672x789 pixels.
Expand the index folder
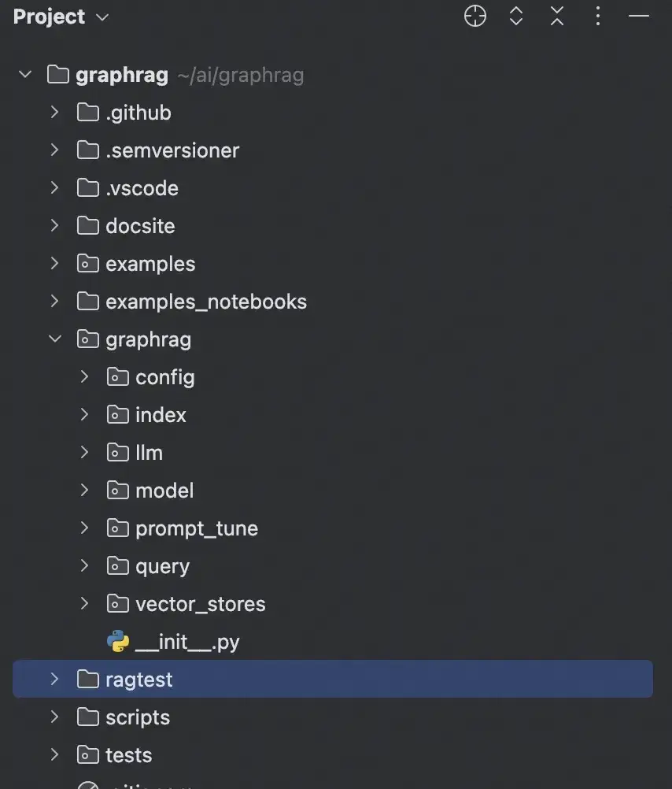pos(84,415)
